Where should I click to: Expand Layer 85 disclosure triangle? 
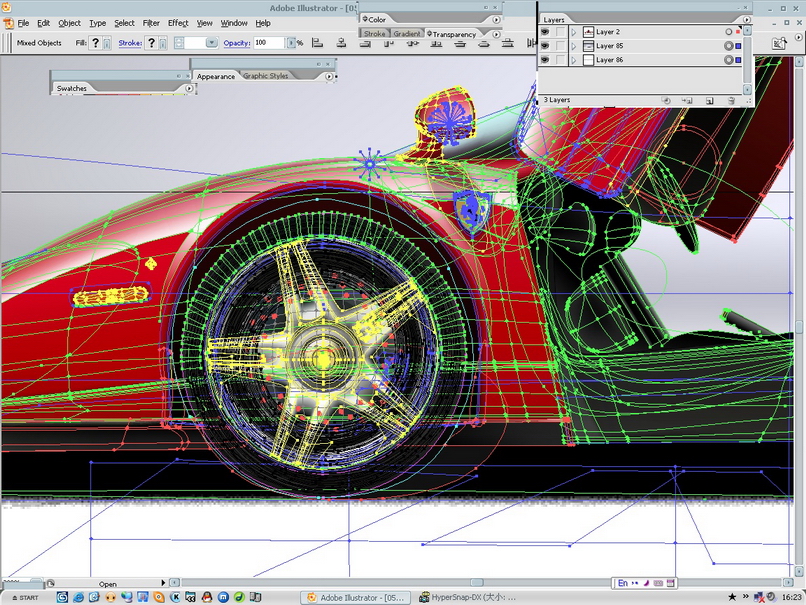tap(574, 46)
